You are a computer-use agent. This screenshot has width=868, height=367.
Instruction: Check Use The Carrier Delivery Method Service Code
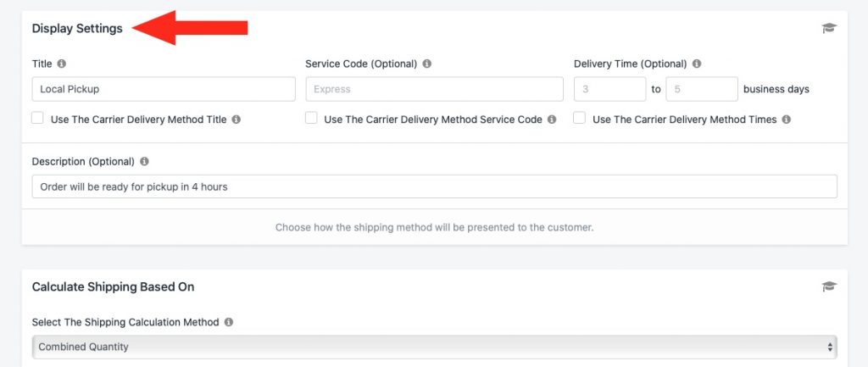[312, 119]
